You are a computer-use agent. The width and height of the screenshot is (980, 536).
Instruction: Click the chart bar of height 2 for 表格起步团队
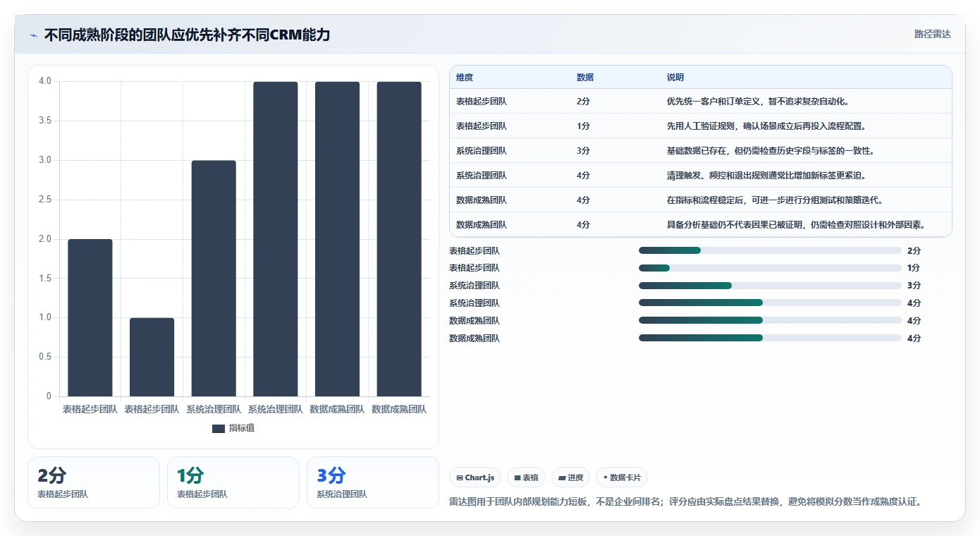point(90,318)
